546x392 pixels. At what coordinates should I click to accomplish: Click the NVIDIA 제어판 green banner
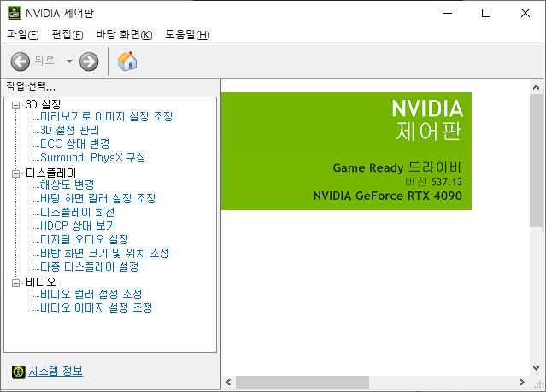coord(346,151)
